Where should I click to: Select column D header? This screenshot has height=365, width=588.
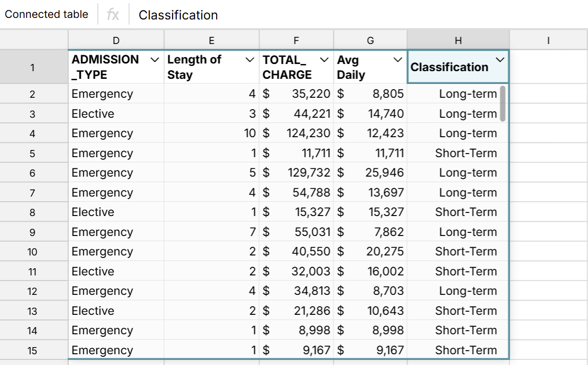[116, 39]
